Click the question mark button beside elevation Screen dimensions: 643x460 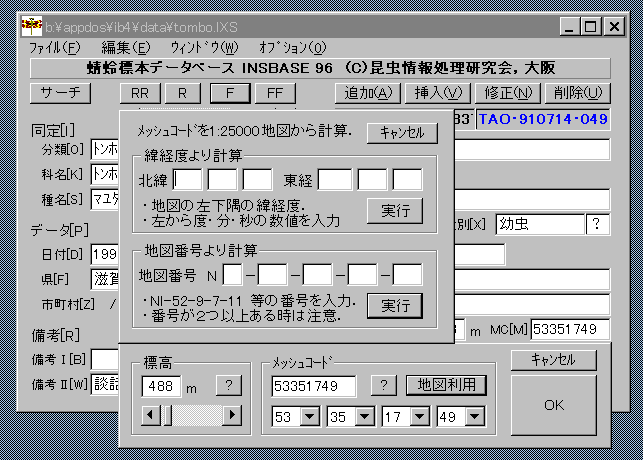coord(229,385)
